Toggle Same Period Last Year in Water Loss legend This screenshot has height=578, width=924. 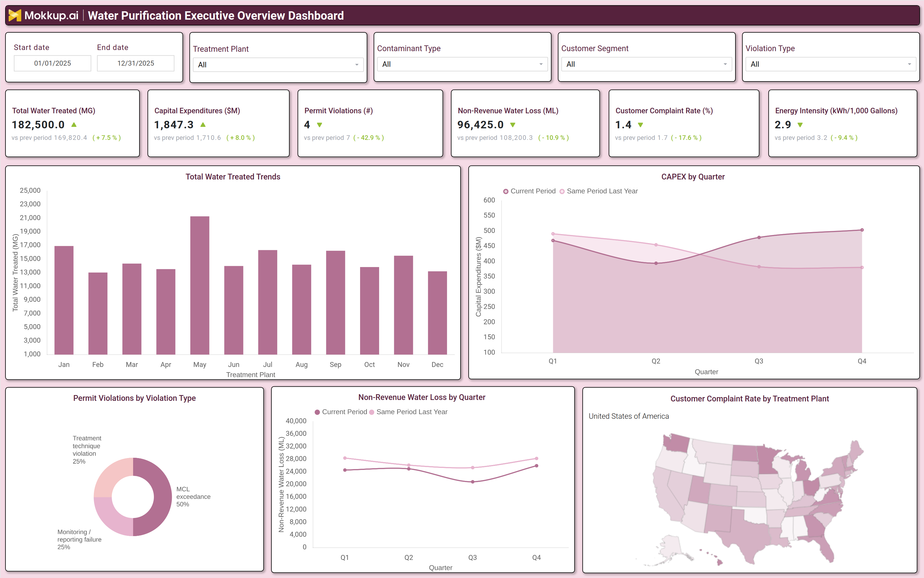coord(408,412)
